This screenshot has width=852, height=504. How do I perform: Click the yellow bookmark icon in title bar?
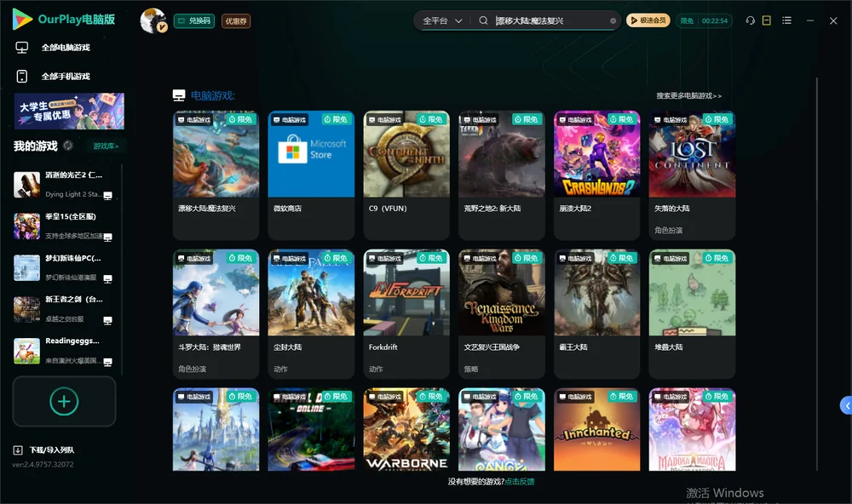tap(767, 20)
